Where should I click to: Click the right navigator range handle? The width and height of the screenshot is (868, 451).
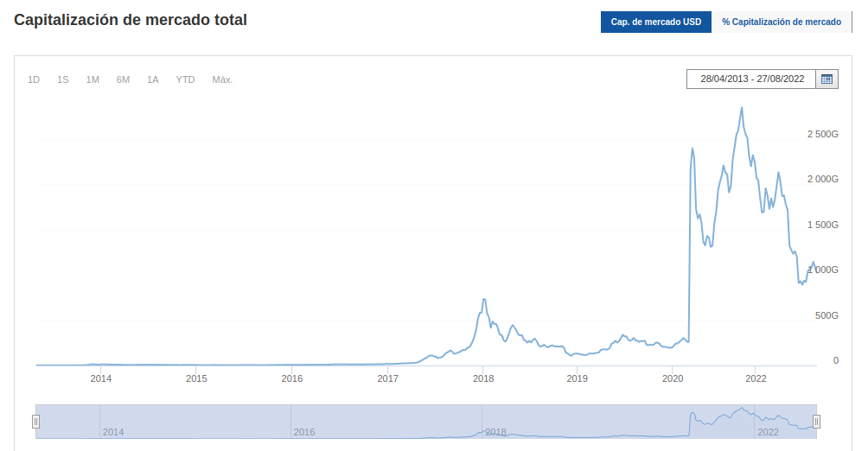click(816, 422)
